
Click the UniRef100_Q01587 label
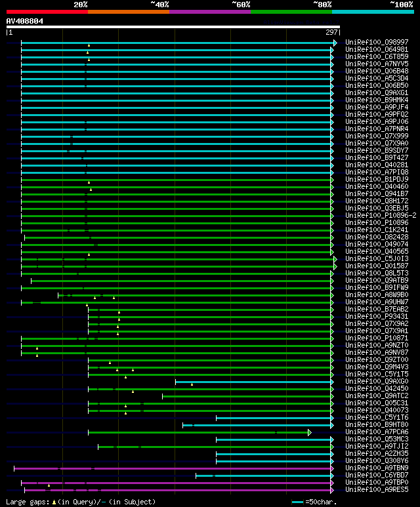point(377,266)
